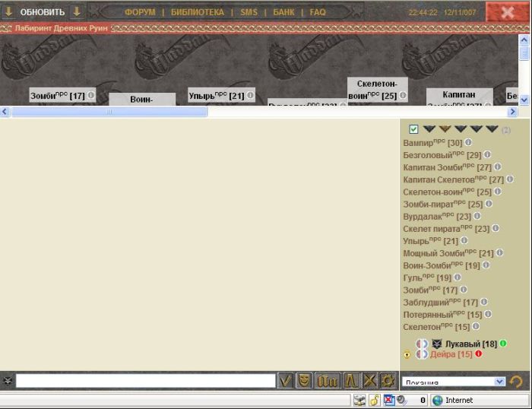532x409 pixels.
Task: Click the translit letters icon in chat toolbar
Action: (328, 380)
